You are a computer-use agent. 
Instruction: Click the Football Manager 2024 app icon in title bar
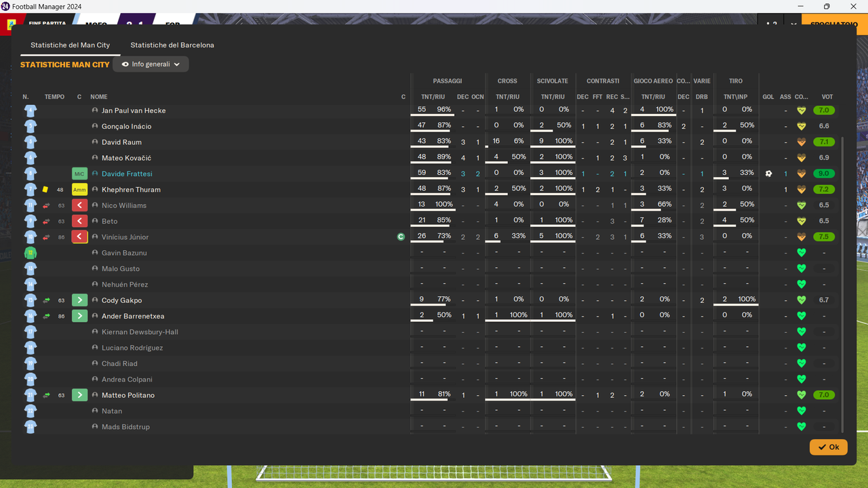click(5, 6)
